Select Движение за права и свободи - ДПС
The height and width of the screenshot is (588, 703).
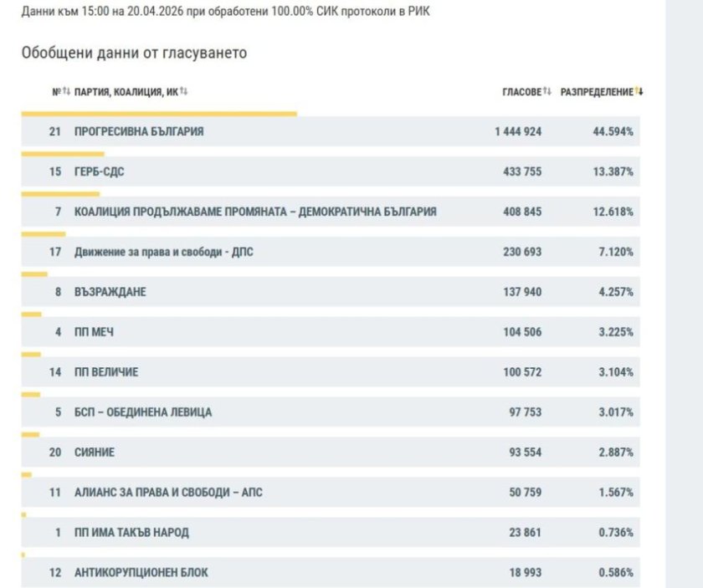(163, 252)
